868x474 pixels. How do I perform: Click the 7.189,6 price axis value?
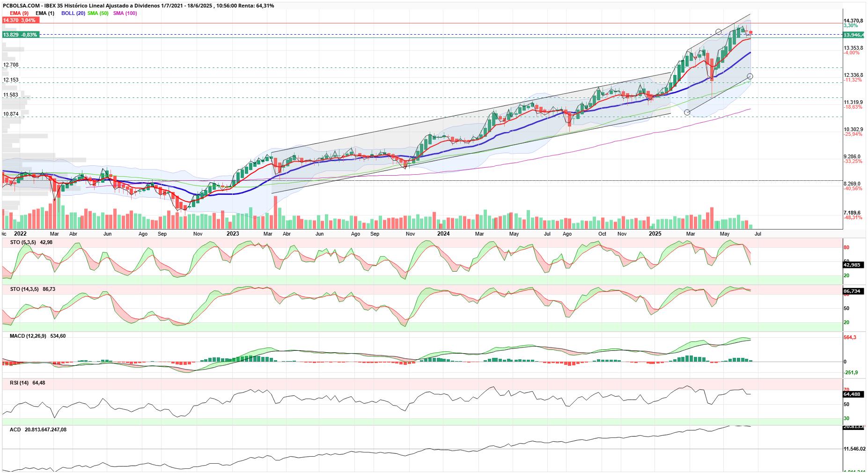[x=852, y=213]
